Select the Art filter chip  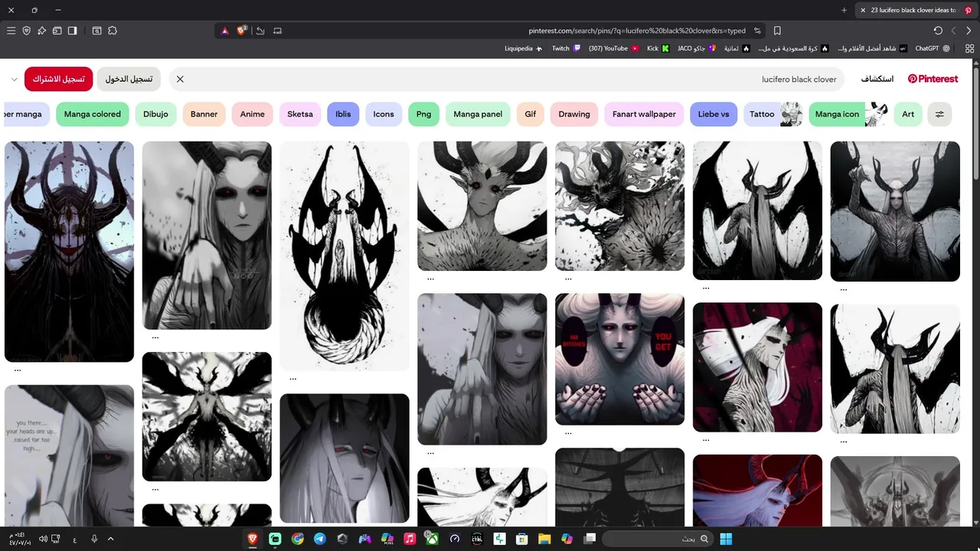point(908,114)
